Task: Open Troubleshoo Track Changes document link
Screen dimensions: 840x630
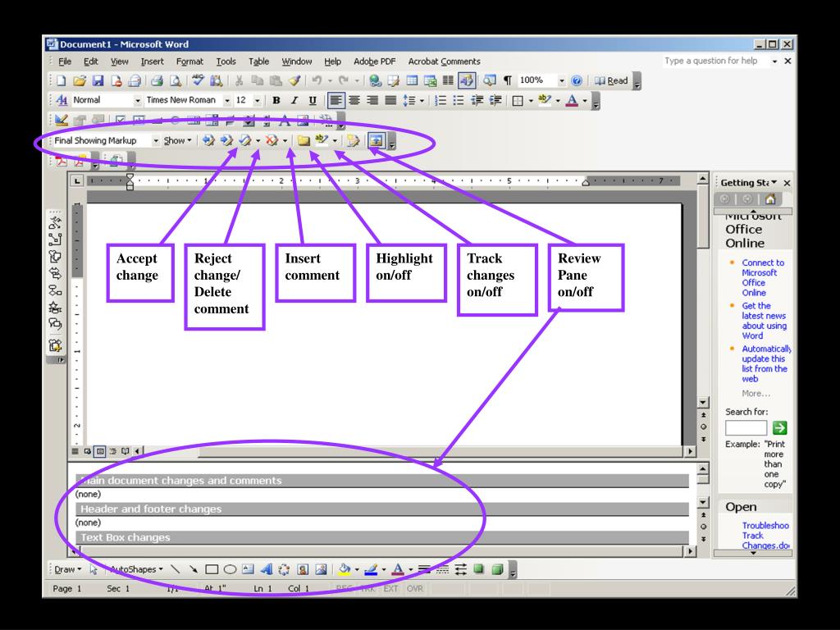Action: point(765,535)
